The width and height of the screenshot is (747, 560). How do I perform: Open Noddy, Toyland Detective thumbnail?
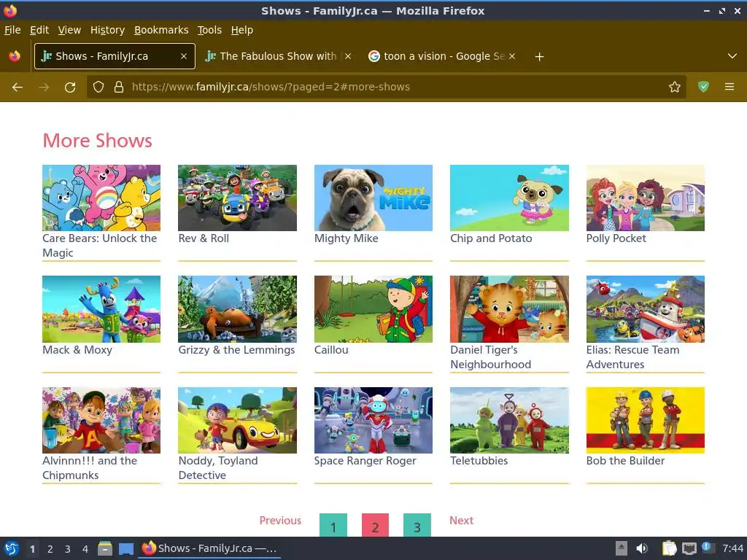[237, 420]
